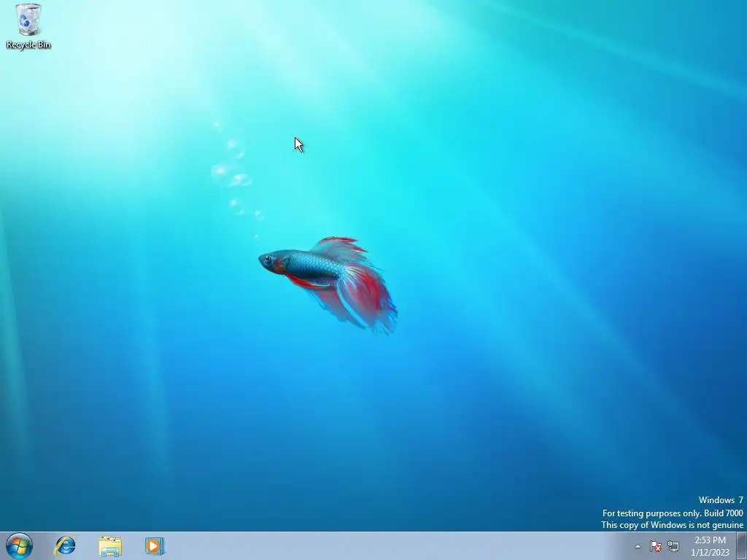Open Windows Explorer from the taskbar
747x560 pixels.
110,546
